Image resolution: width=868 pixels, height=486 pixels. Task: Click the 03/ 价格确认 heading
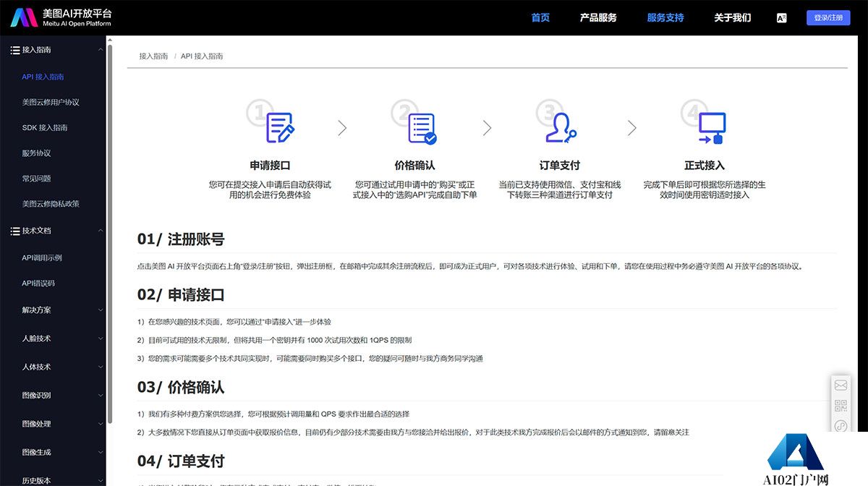[x=181, y=387]
